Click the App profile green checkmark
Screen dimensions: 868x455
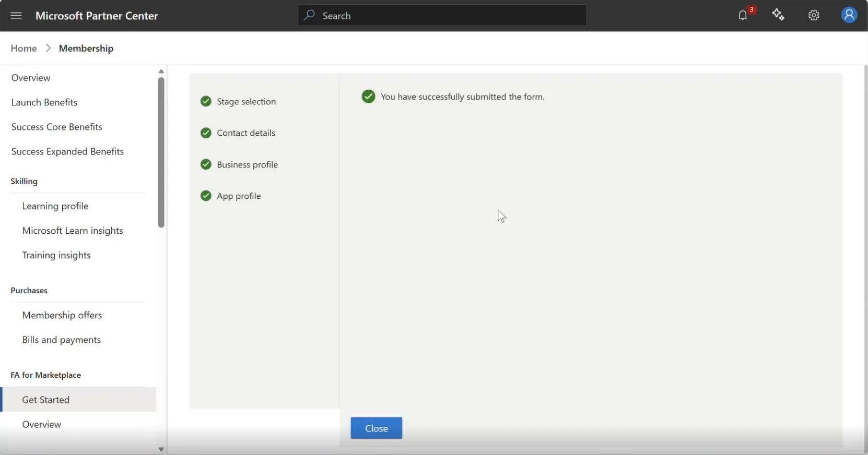pyautogui.click(x=206, y=196)
